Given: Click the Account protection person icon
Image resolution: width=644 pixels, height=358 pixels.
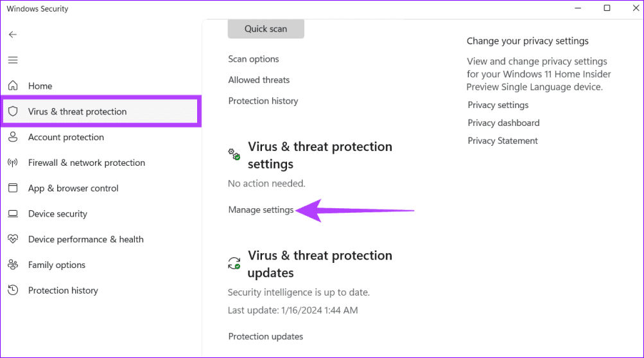Looking at the screenshot, I should (13, 137).
